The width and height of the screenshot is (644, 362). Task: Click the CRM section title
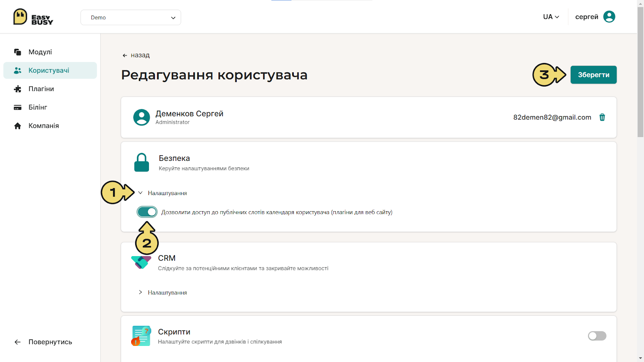point(167,258)
